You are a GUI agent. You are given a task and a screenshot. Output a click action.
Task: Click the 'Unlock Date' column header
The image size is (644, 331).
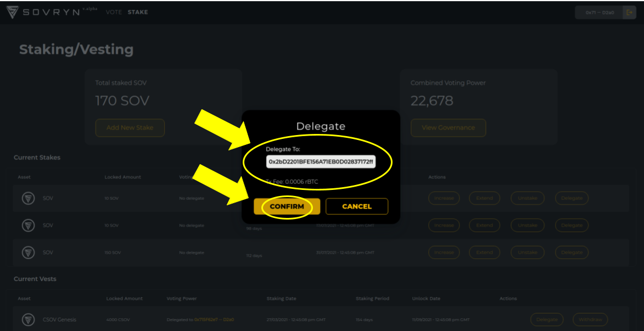click(425, 299)
